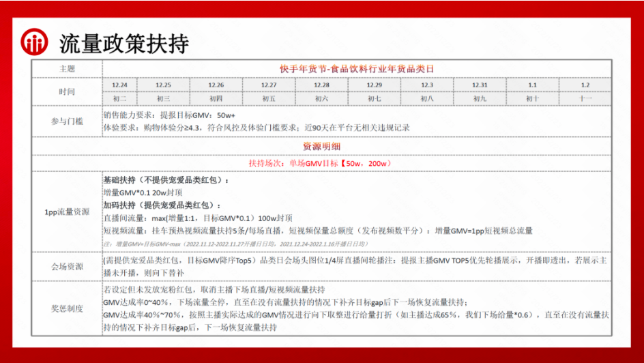Select the line GMV达成率0~40%，下场流量全停
This screenshot has height=363, width=644.
285,302
